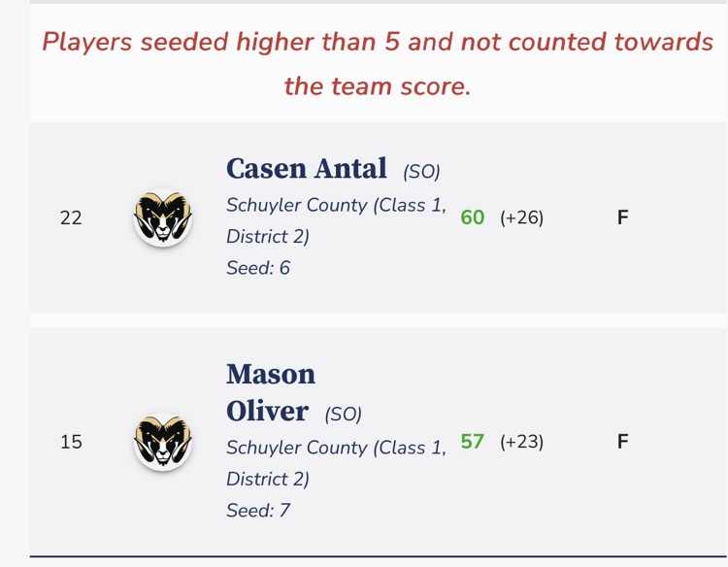Click position number 22
Viewport: 728px width, 567px height.
pos(71,217)
